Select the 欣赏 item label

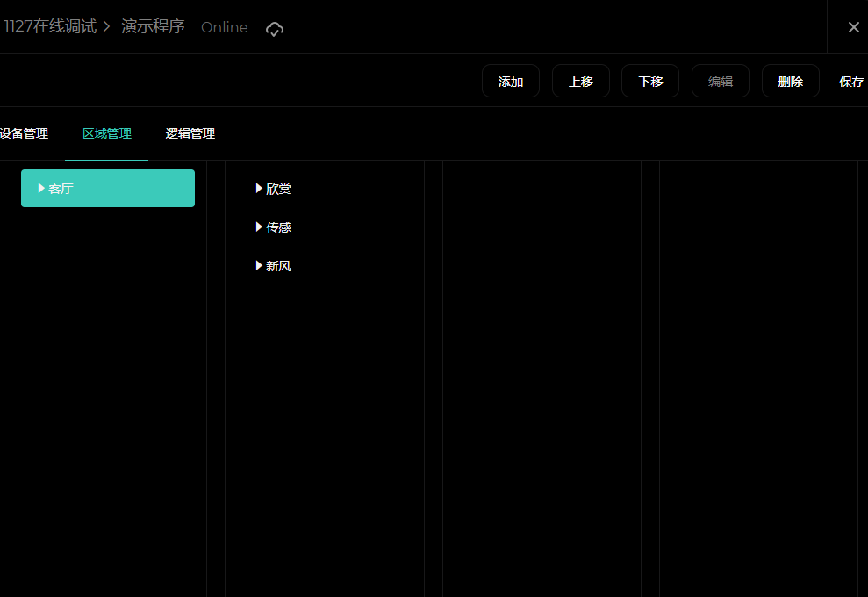pyautogui.click(x=278, y=189)
